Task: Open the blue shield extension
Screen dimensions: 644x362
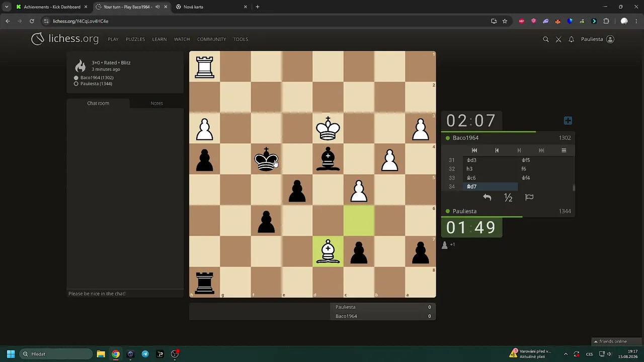Action: point(570,21)
